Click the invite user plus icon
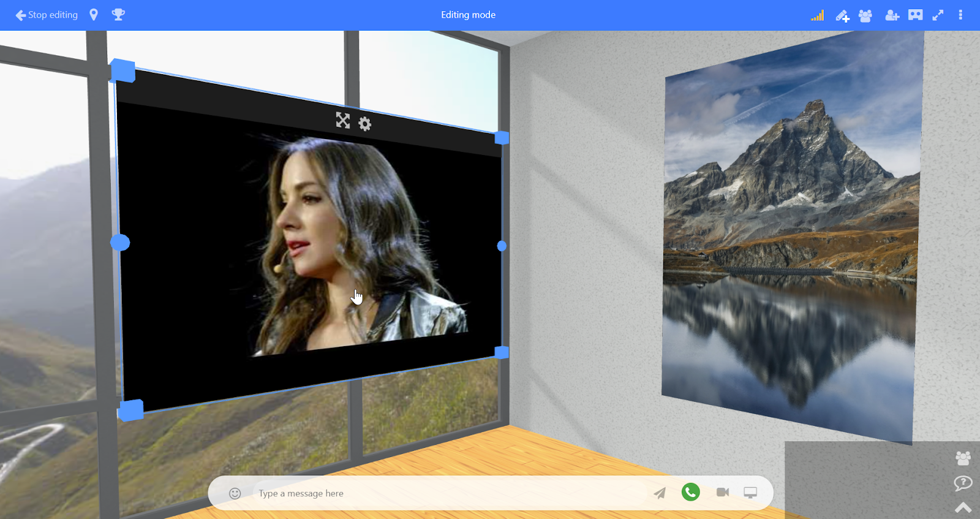Screen dimensions: 980x519 tap(892, 15)
